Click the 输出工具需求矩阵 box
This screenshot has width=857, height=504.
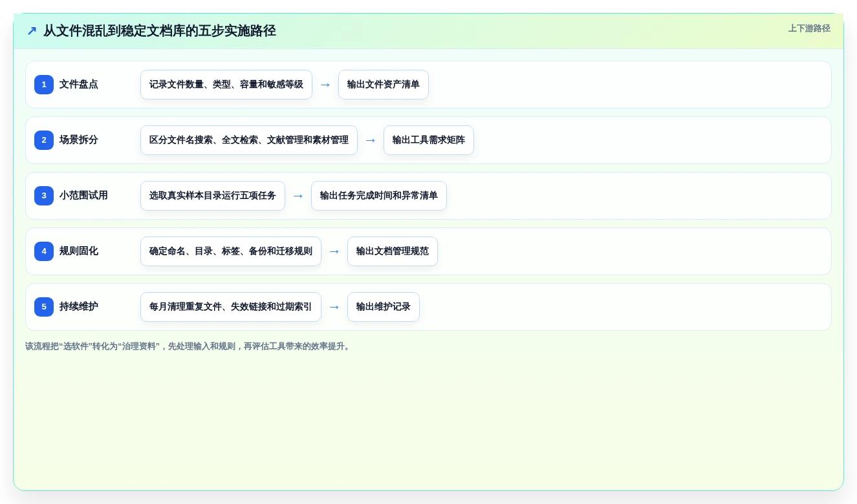tap(429, 140)
